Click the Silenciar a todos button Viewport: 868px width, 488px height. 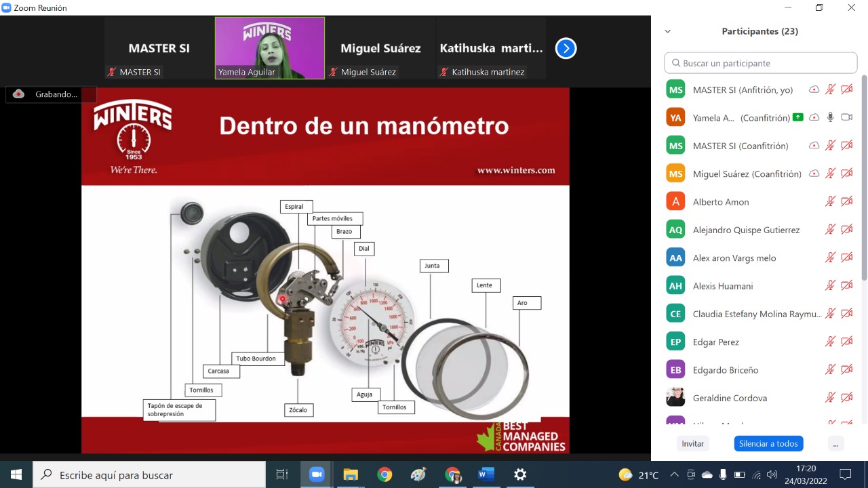point(768,444)
